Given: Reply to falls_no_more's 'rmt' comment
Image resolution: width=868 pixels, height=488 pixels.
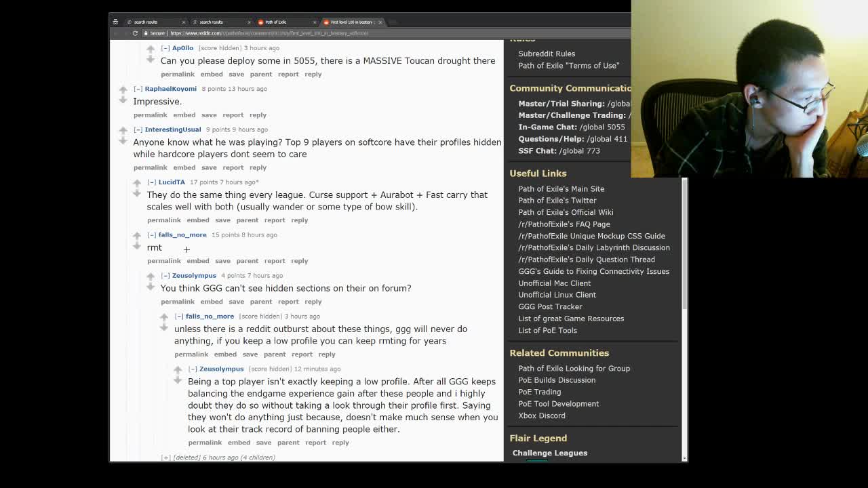Looking at the screenshot, I should click(299, 261).
